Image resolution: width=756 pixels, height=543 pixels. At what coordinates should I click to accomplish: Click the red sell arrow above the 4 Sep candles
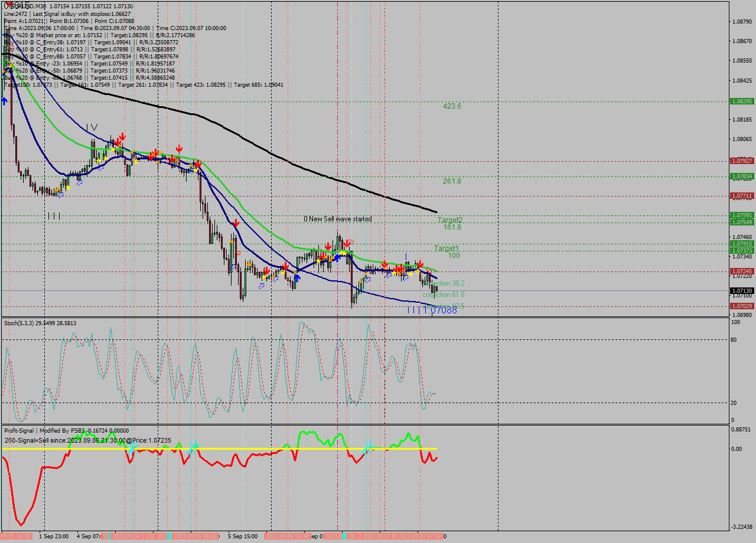click(x=121, y=136)
